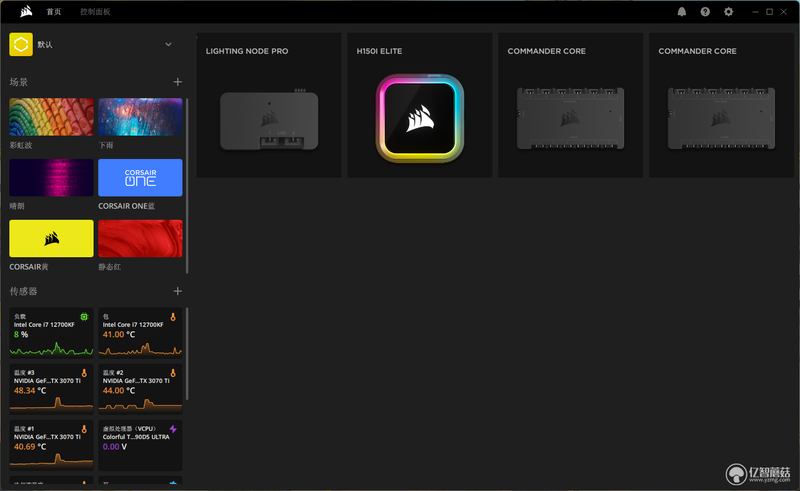Screen dimensions: 800x491
Task: Click the 场景 section heading
Action: tap(19, 82)
